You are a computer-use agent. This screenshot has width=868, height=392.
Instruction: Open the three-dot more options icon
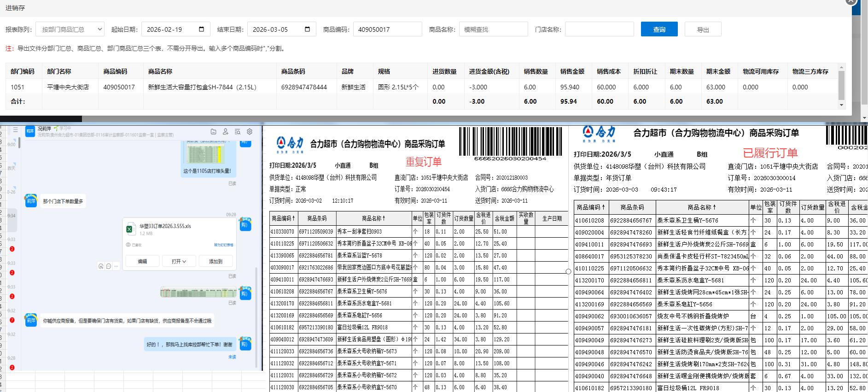[x=116, y=266]
